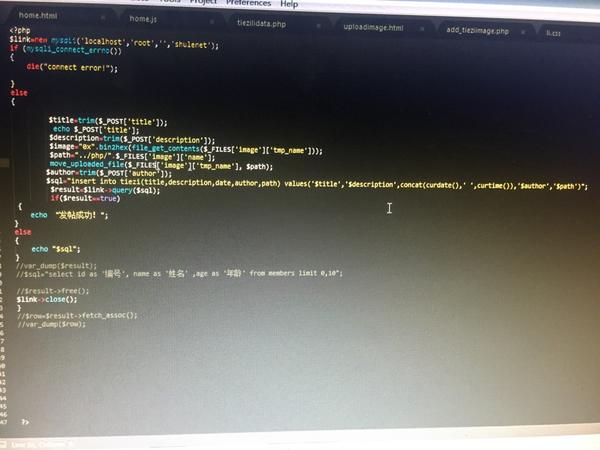Switch to the home.js tab

pos(143,19)
